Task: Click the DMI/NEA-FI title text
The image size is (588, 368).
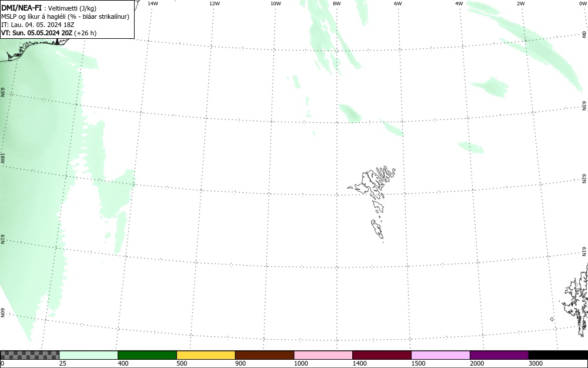Action: click(x=21, y=8)
